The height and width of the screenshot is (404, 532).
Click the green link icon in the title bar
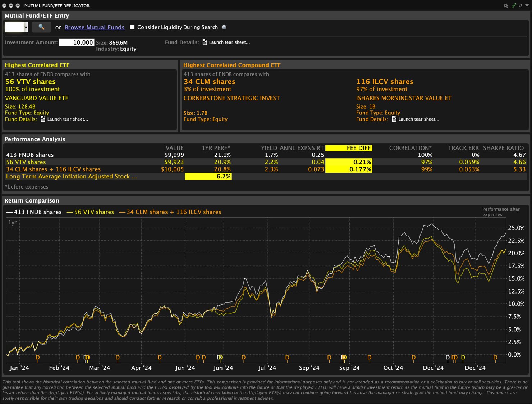coord(514,5)
